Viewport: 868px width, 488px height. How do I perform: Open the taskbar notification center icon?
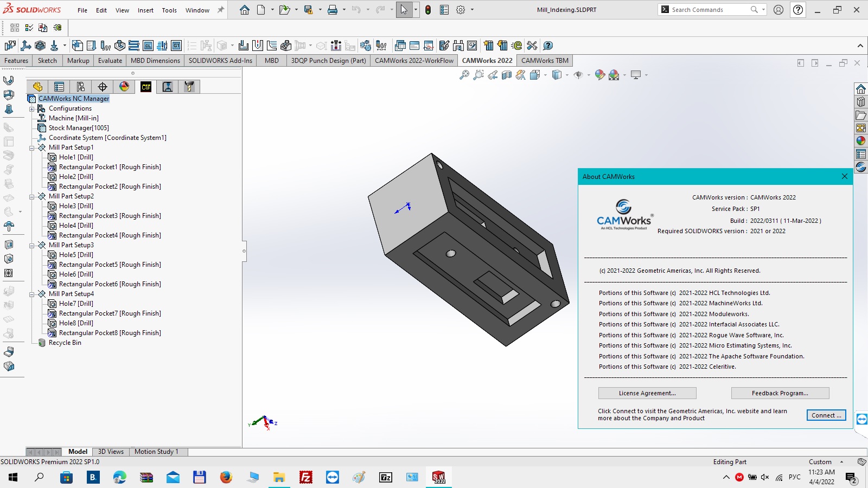851,478
